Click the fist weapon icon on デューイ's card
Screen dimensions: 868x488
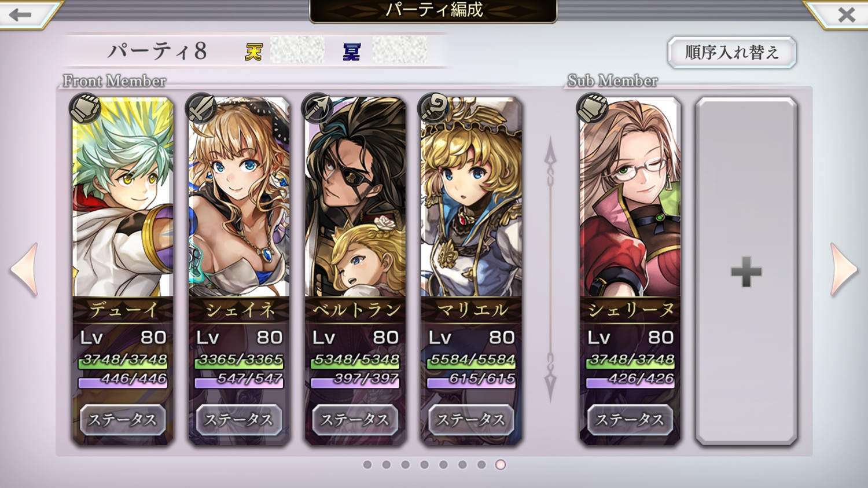[84, 108]
